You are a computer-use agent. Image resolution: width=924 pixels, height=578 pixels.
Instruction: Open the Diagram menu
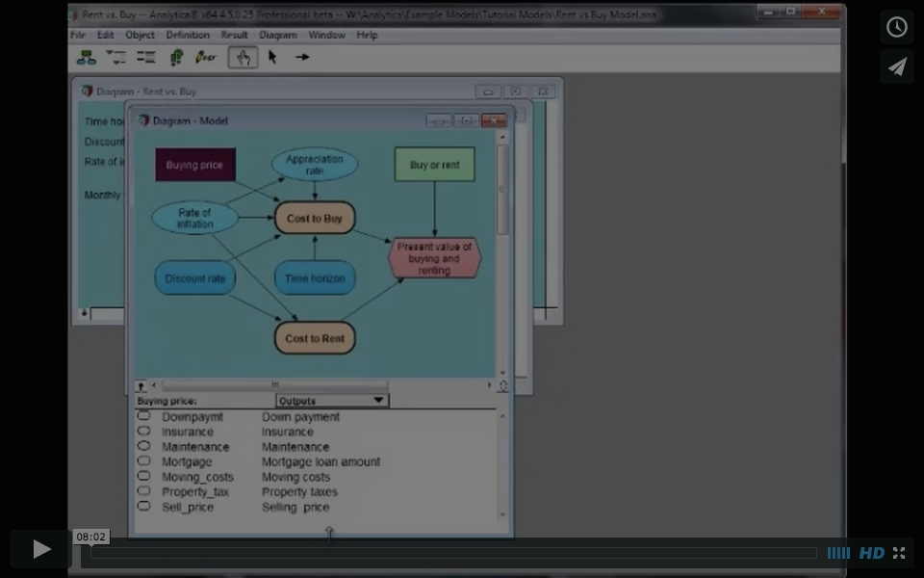point(278,35)
